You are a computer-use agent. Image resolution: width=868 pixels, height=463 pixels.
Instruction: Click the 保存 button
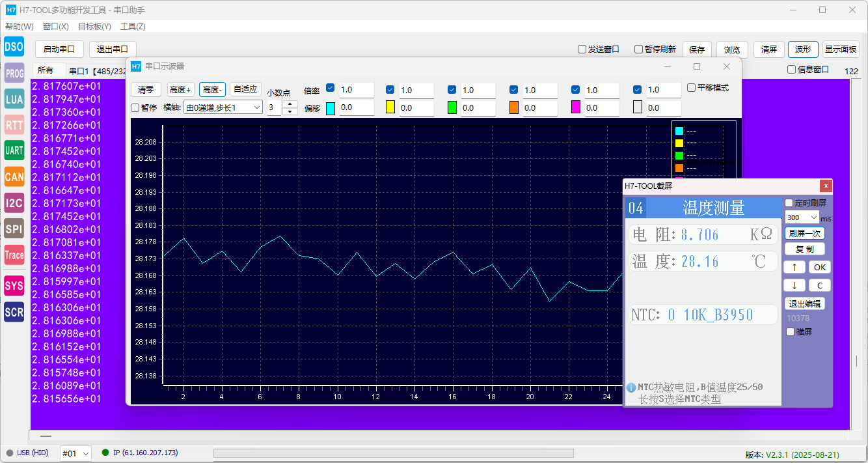[697, 49]
